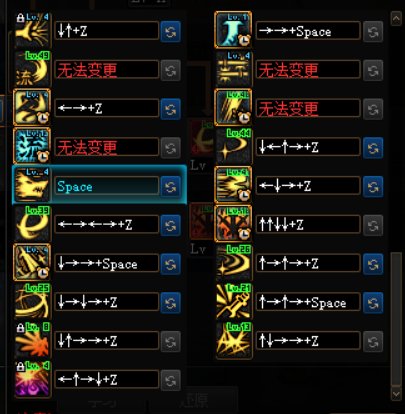Click the scroll up arrow of the skill list
405x414 pixels.
396,19
